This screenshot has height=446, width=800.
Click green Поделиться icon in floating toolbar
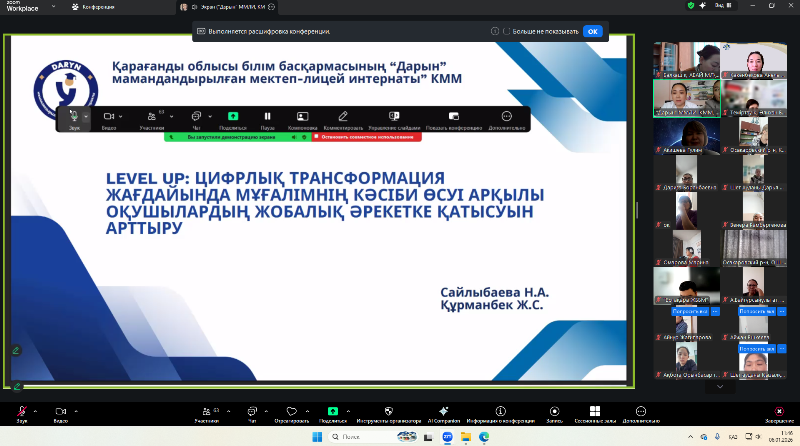233,116
